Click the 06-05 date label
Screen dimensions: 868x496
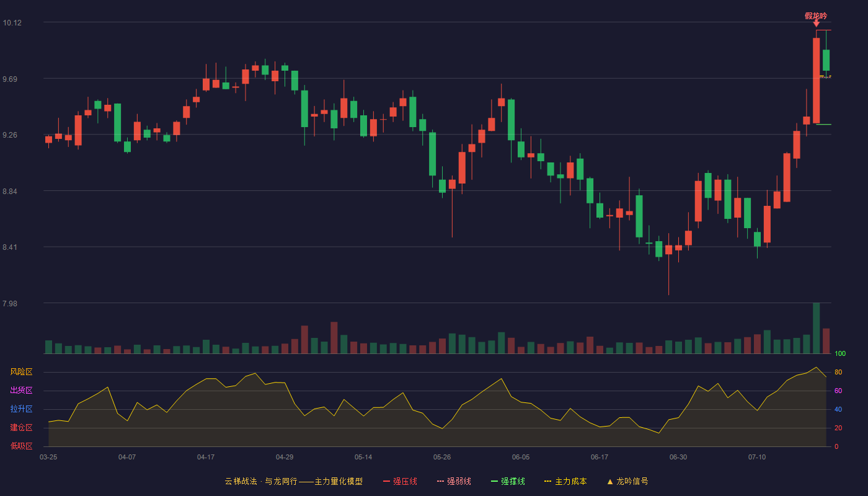[521, 457]
